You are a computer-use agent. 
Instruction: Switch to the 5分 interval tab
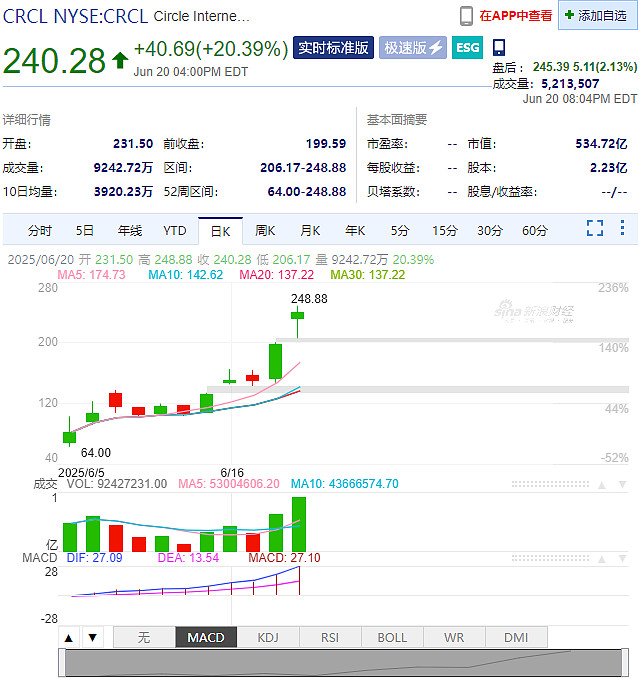400,230
